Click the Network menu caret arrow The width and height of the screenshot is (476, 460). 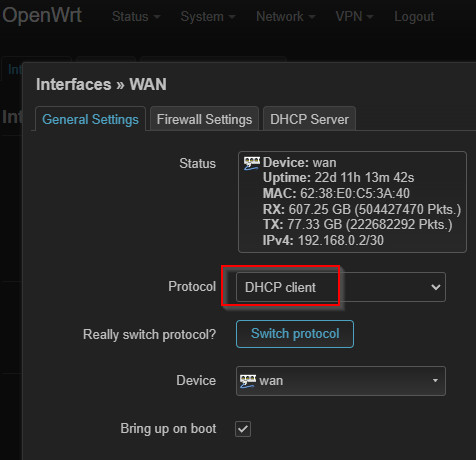pyautogui.click(x=311, y=17)
